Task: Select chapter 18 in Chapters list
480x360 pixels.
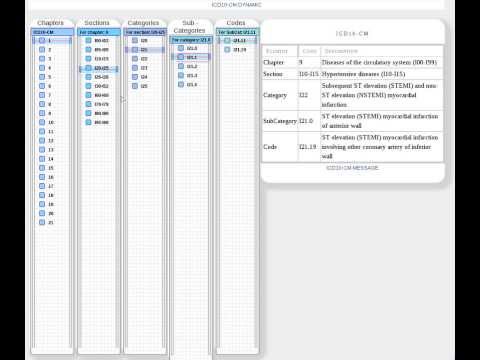Action: pos(51,195)
